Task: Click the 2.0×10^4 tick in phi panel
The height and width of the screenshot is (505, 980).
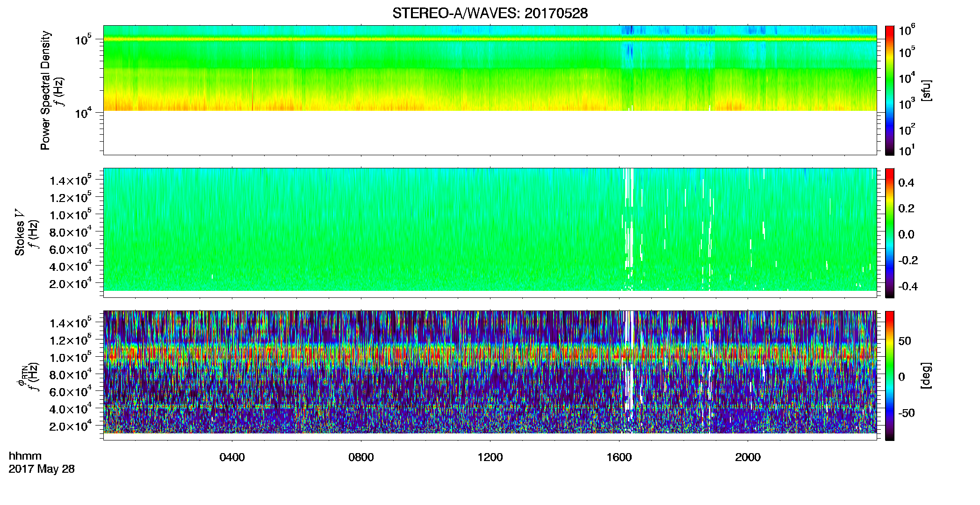Action: 70,426
